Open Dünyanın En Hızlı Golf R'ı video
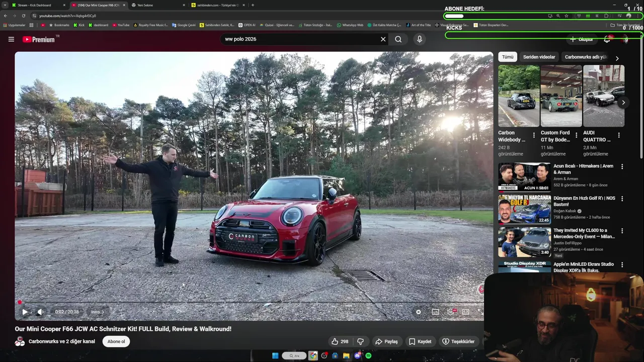The image size is (644, 362). pos(584,201)
